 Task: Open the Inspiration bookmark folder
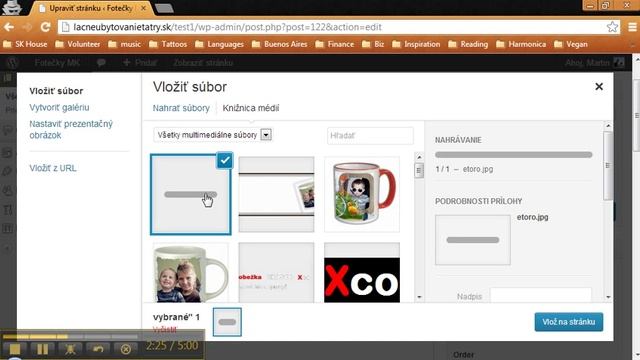[x=416, y=44]
